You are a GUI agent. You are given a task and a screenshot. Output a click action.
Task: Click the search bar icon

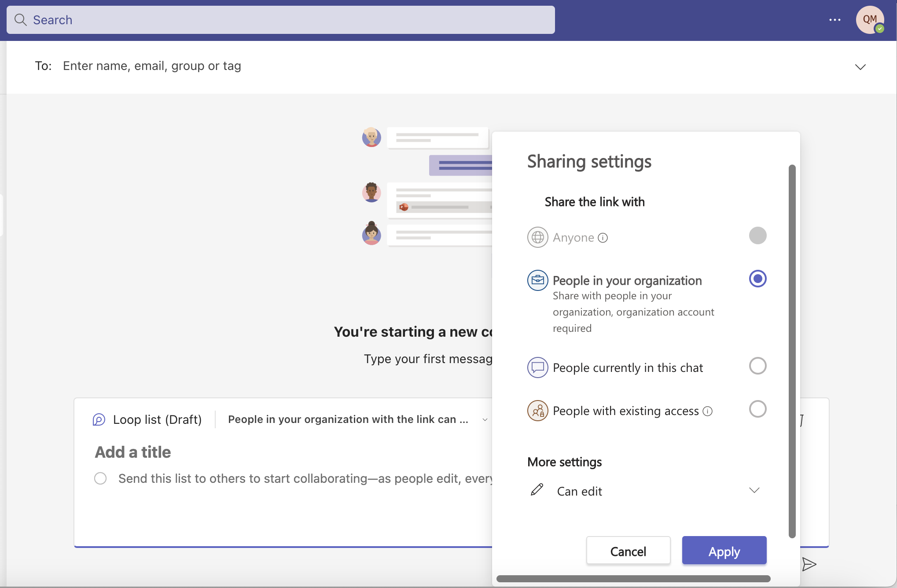tap(20, 19)
